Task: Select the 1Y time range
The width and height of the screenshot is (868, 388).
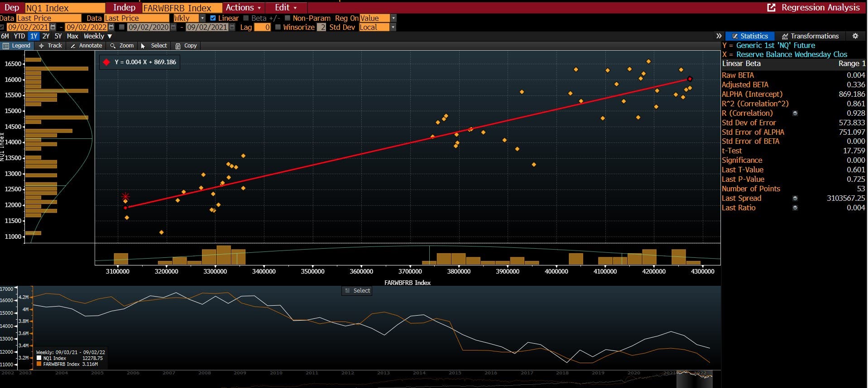Action: 34,36
